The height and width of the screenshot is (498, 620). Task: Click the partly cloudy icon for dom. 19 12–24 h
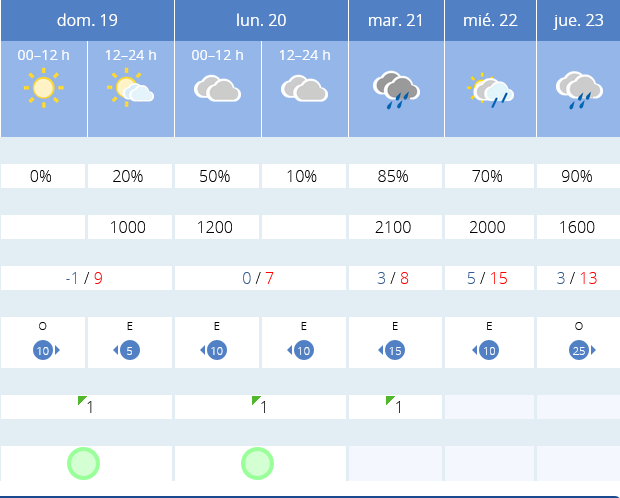(x=130, y=87)
